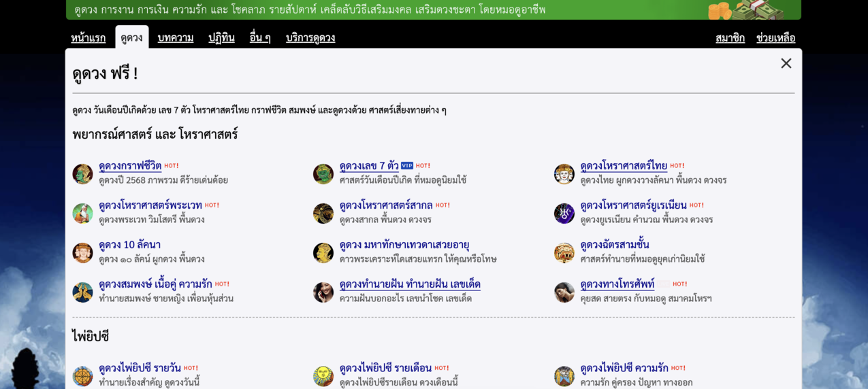Open the ดูดวงโหราศาสตร์ยูเรเนียน link
868x389 pixels.
[633, 205]
